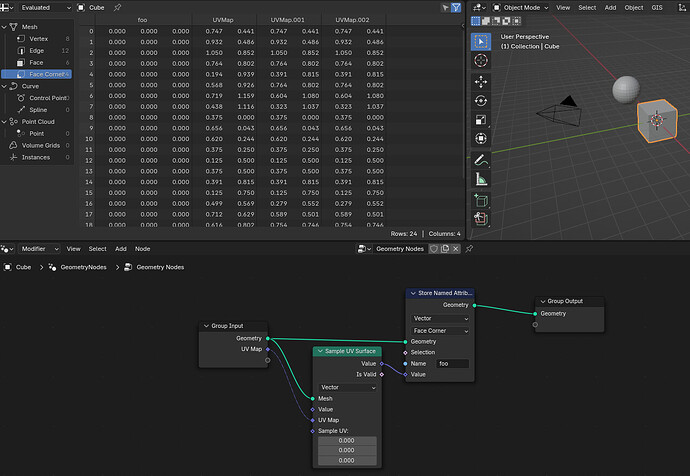Screen dimensions: 690x476
Task: Collapse the Point Cloud tree section
Action: tap(4, 122)
